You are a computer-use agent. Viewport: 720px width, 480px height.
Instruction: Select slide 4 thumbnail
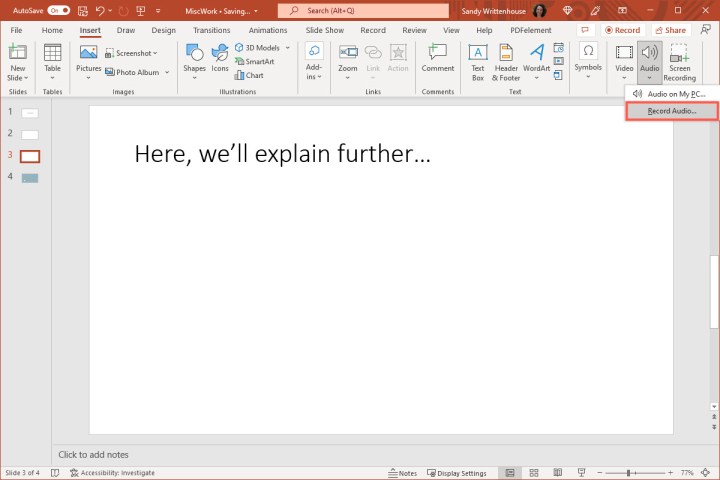[30, 178]
